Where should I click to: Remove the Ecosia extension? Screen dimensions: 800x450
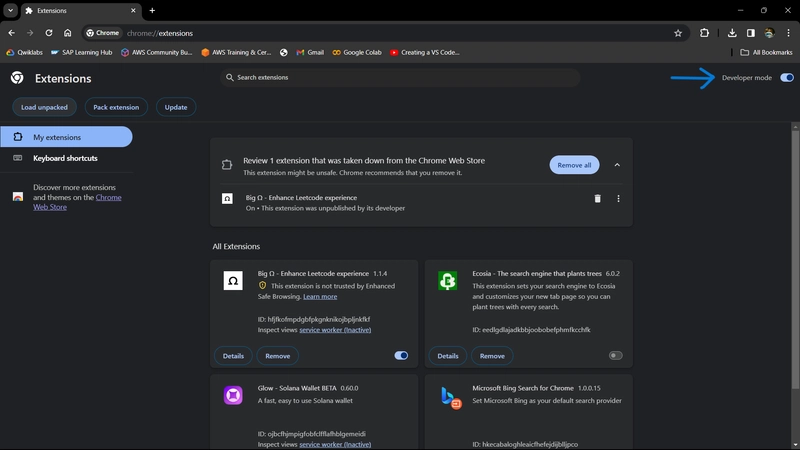(x=492, y=356)
